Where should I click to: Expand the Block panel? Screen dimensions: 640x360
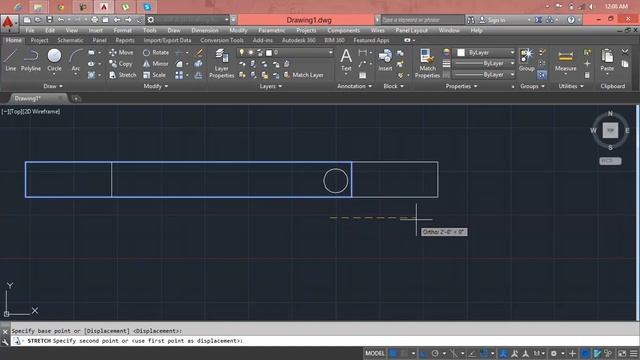[x=393, y=86]
